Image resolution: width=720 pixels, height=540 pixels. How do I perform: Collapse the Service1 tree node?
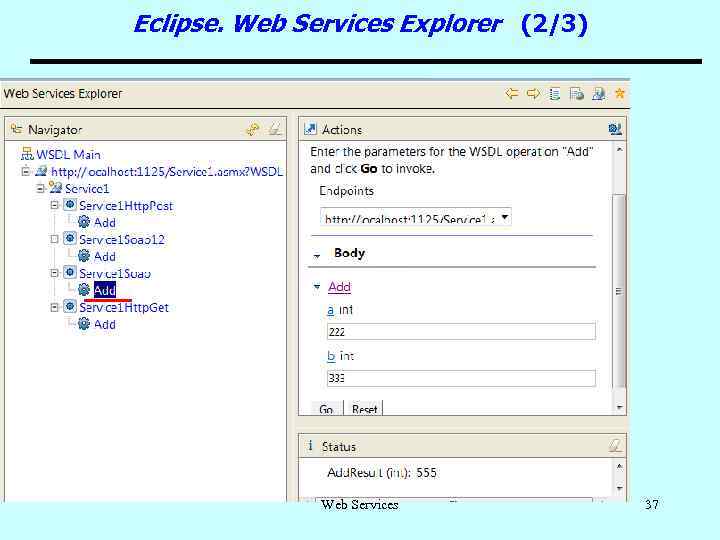(x=40, y=188)
